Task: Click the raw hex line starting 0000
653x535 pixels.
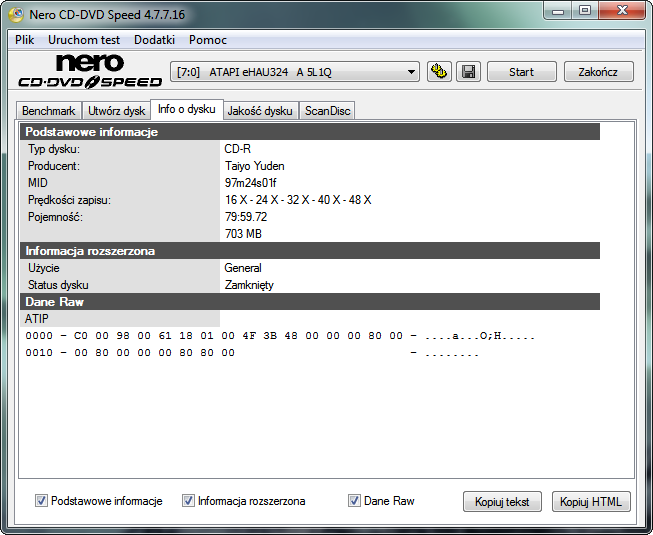Action: coord(280,336)
